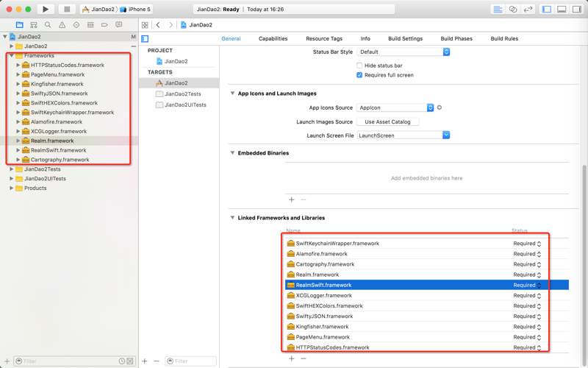
Task: Collapse Linked Frameworks and Libraries section
Action: pyautogui.click(x=232, y=217)
